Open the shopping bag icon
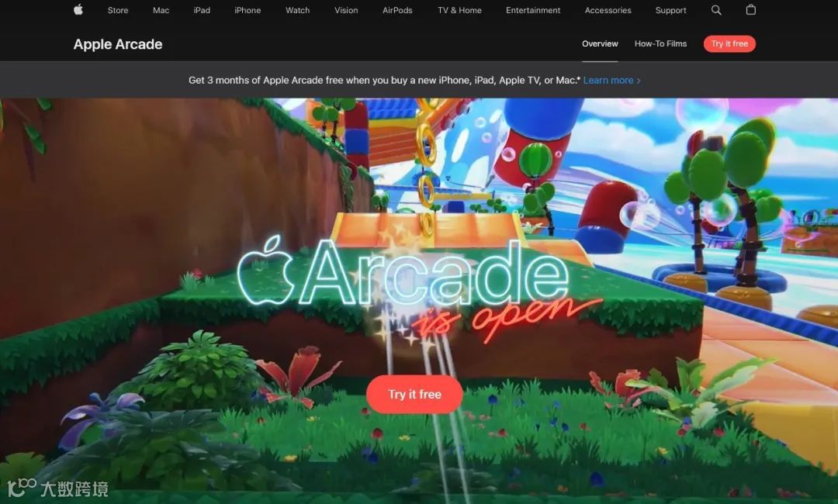 (750, 9)
